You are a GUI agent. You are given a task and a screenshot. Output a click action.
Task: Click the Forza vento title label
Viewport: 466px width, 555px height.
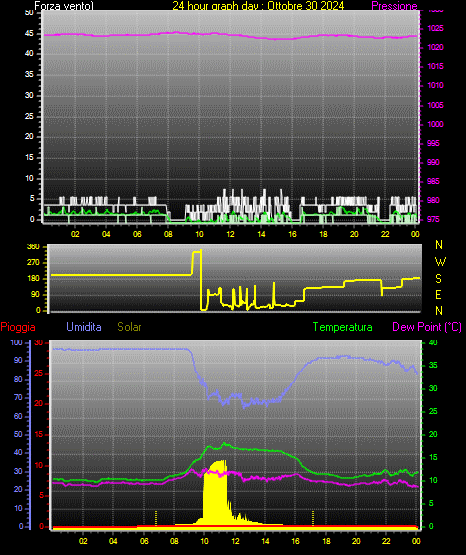[x=64, y=6]
